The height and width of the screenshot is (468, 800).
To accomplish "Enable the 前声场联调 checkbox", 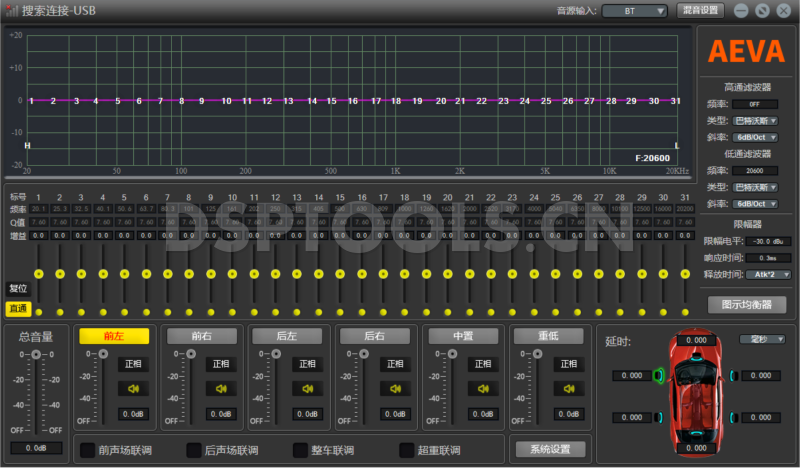I will click(x=87, y=450).
